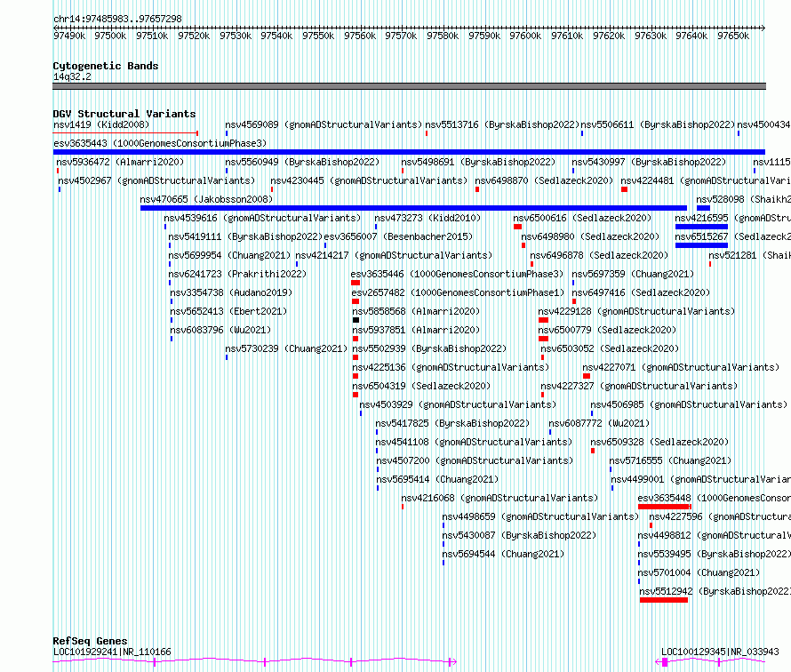Click esv3656007 (Besenbacher2015) label
The height and width of the screenshot is (672, 791).
click(398, 236)
